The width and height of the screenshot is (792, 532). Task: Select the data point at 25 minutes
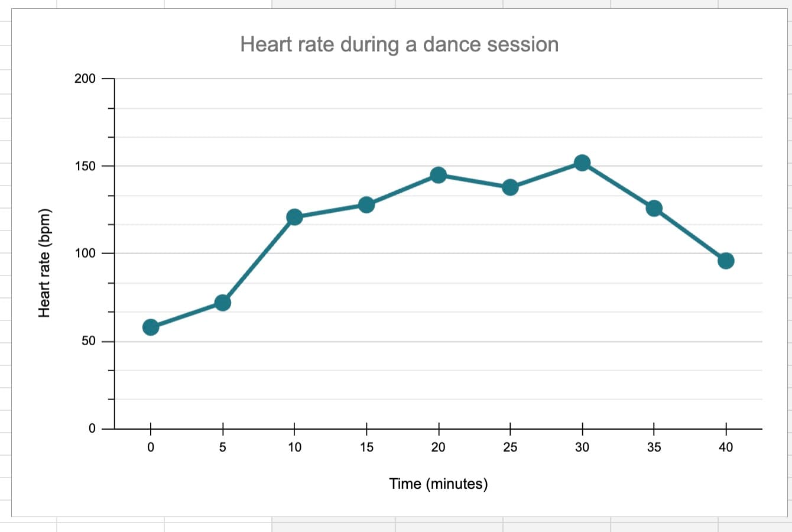510,187
